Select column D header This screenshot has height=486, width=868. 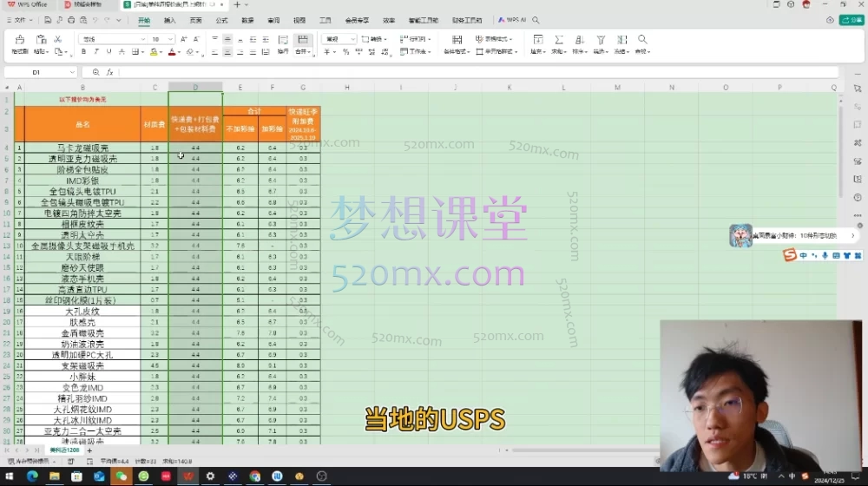click(195, 88)
